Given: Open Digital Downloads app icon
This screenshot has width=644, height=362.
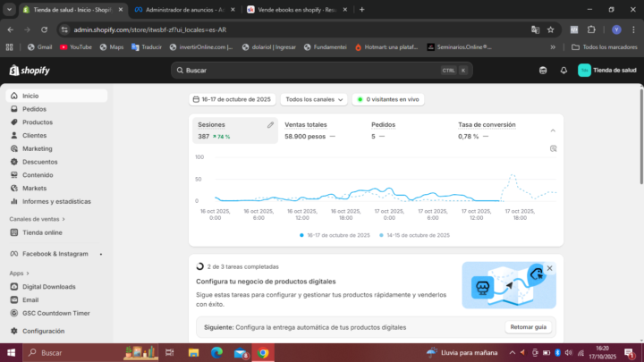Looking at the screenshot, I should [x=14, y=287].
